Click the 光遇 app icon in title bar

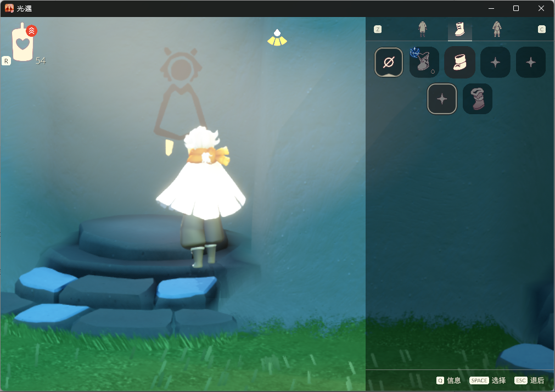point(9,8)
